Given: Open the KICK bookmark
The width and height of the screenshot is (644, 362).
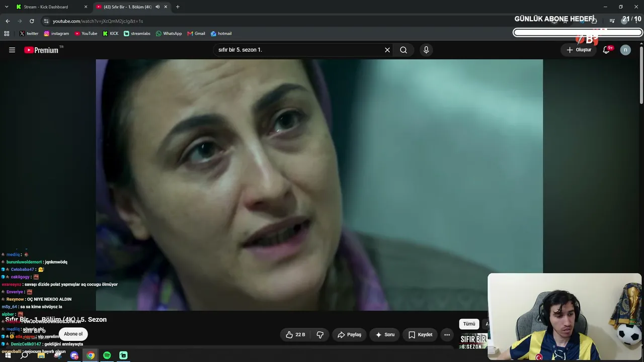Looking at the screenshot, I should pyautogui.click(x=111, y=34).
